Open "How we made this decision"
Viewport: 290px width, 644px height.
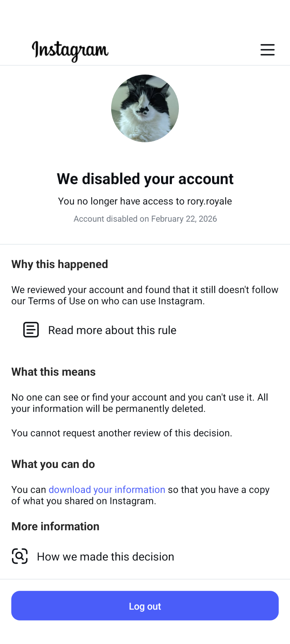(105, 557)
